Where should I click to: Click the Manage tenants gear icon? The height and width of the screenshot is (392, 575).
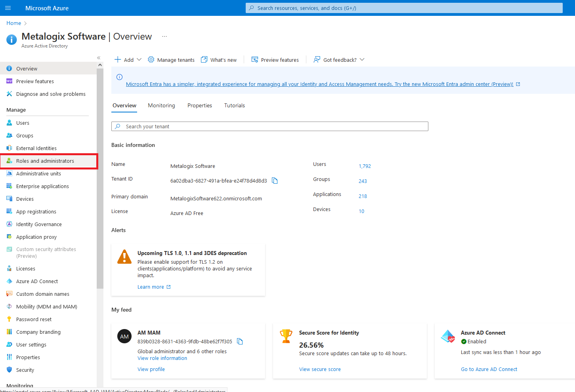[x=151, y=60]
